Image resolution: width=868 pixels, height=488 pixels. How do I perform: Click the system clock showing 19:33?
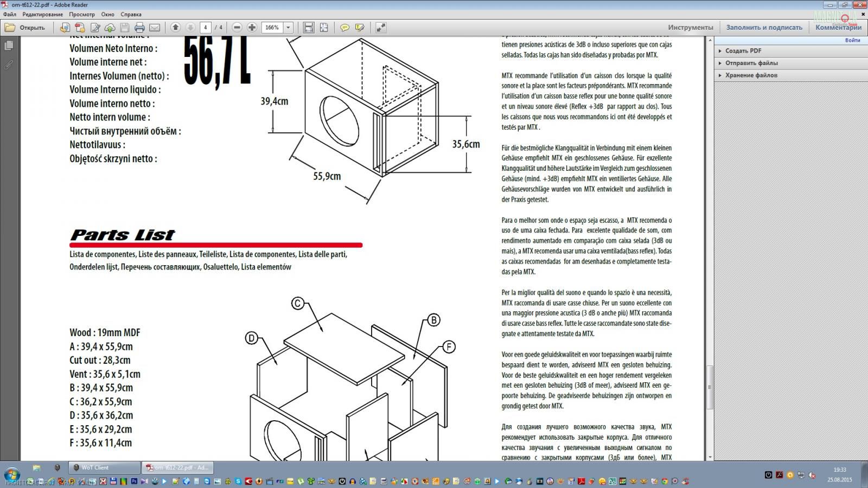click(x=839, y=470)
